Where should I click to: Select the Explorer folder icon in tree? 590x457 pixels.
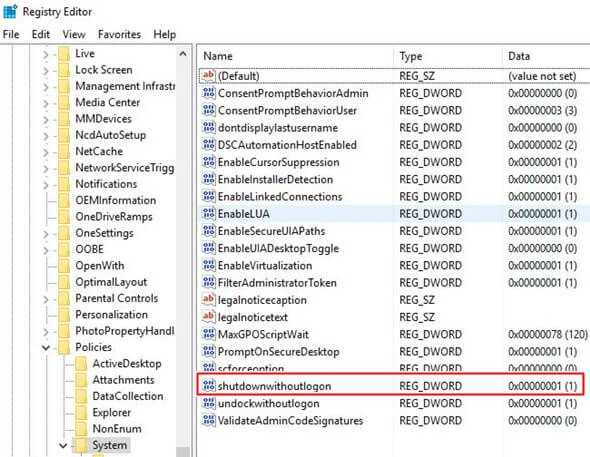(x=81, y=412)
